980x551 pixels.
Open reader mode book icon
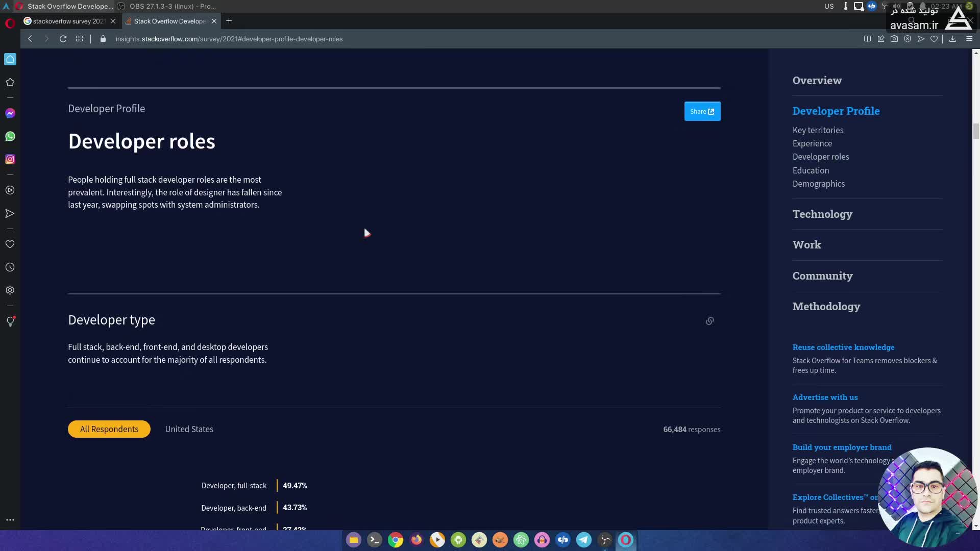867,39
